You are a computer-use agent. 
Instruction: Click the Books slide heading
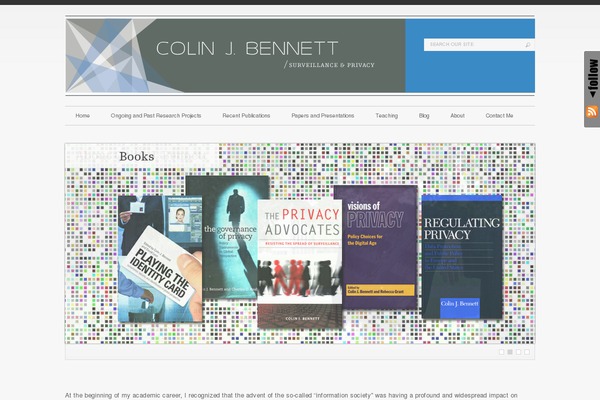tap(137, 157)
